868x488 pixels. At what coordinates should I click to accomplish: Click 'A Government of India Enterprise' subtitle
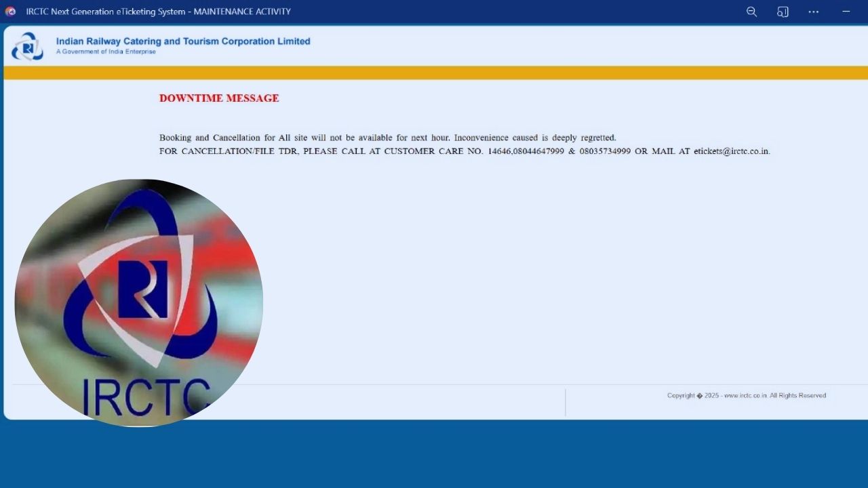point(106,52)
